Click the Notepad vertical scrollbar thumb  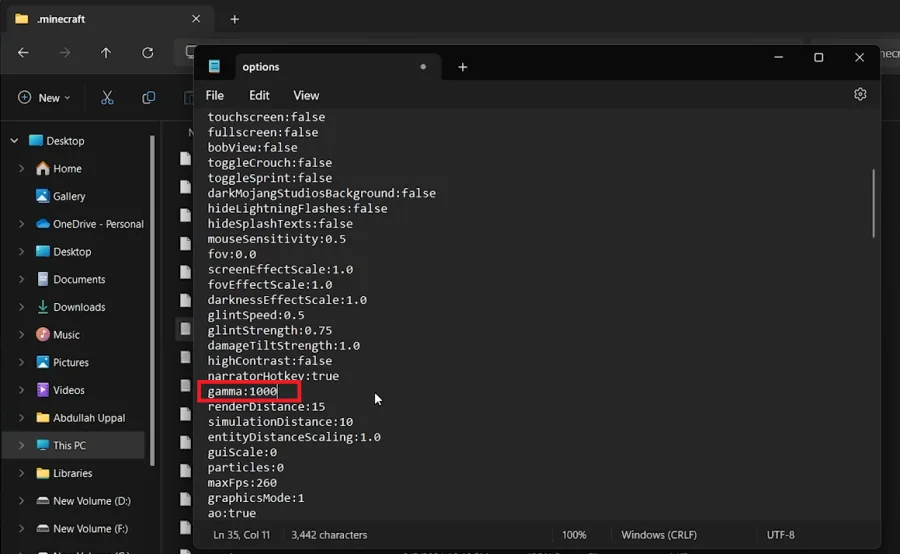873,203
